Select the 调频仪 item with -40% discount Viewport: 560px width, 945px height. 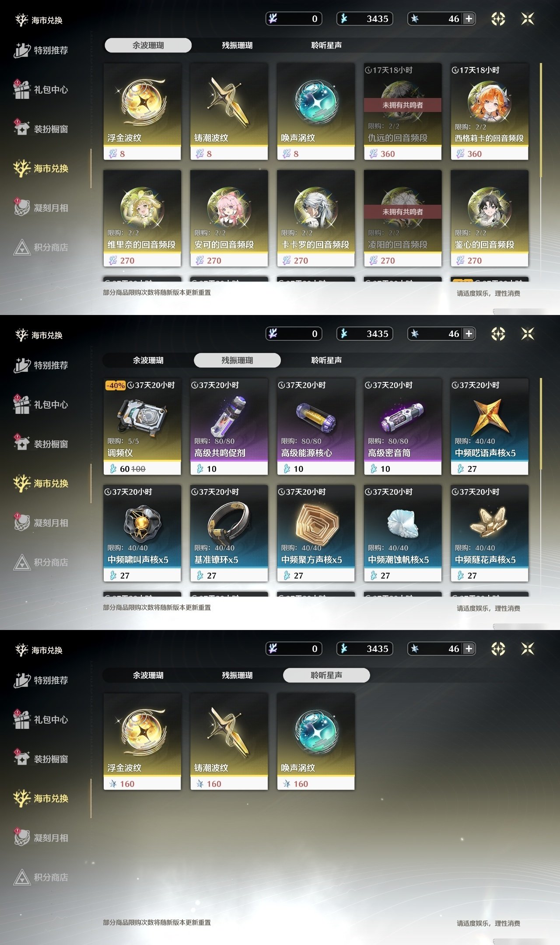(x=142, y=427)
